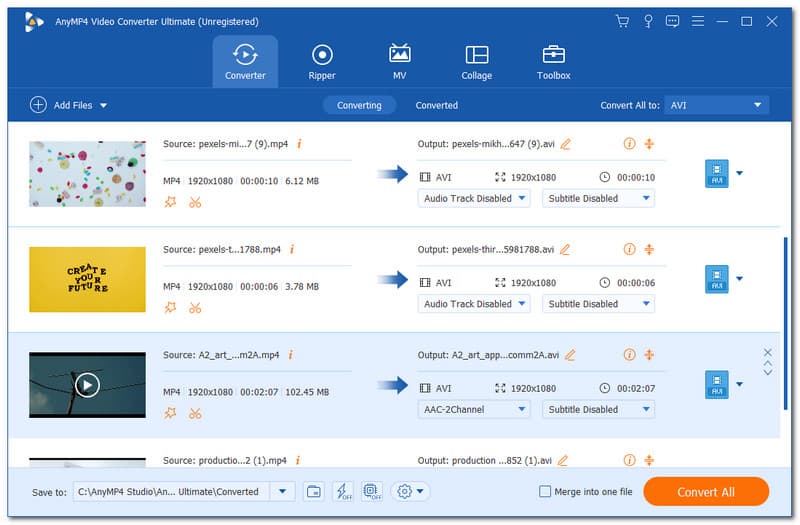Move A2_art file up in list
The image size is (800, 525).
click(768, 363)
